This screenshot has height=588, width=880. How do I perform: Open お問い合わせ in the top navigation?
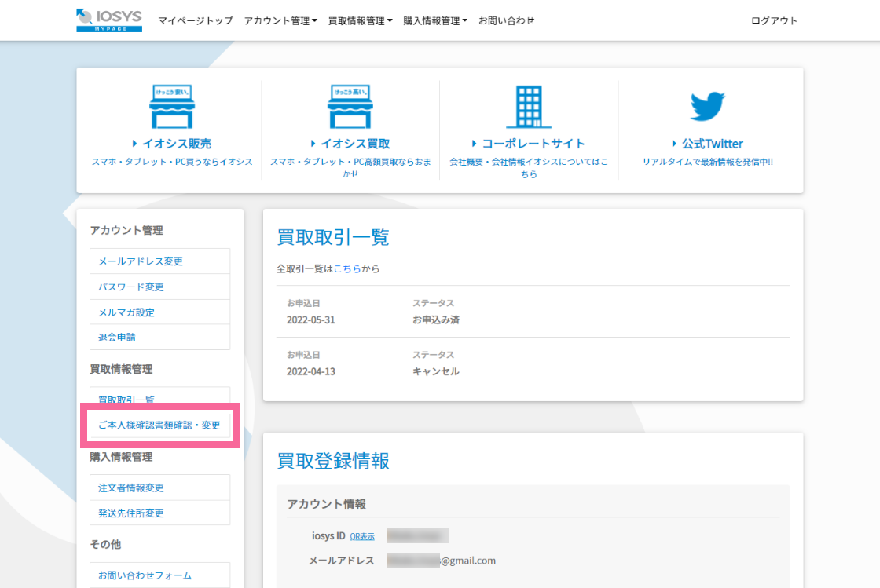click(506, 21)
